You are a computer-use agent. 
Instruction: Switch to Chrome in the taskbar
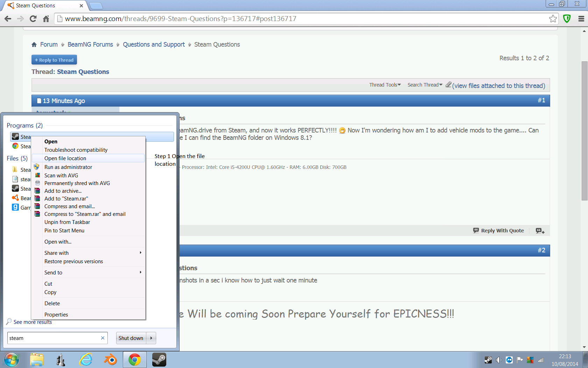click(134, 360)
